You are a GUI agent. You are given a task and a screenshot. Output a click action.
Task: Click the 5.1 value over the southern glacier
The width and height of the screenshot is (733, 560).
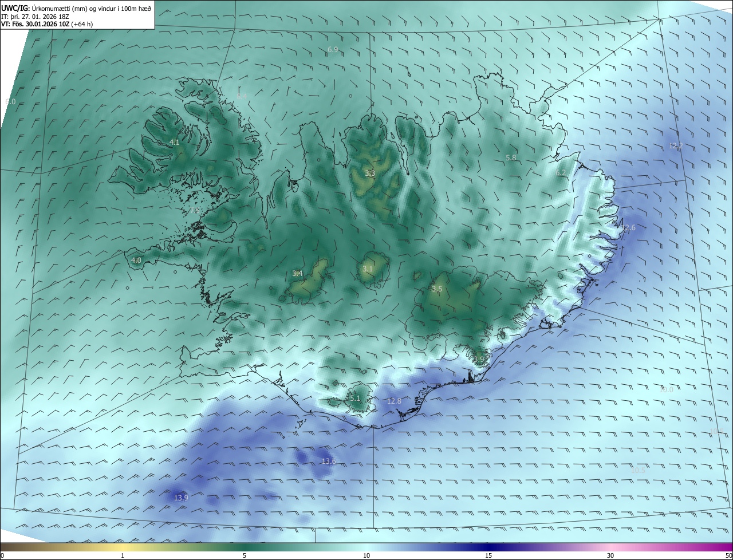(x=355, y=398)
